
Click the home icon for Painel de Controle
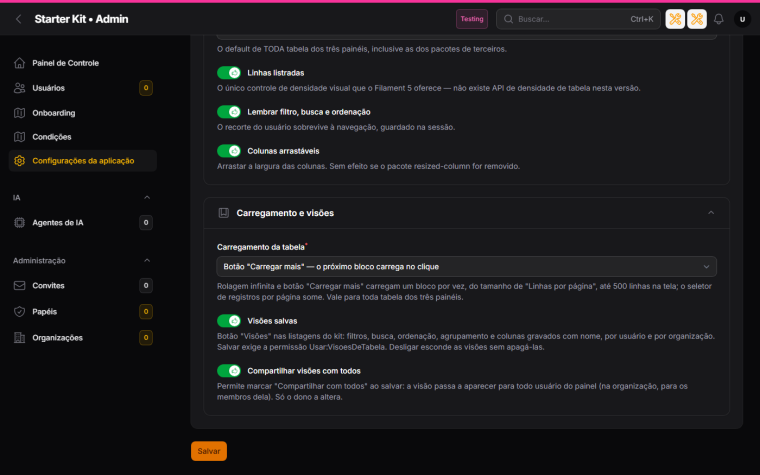(19, 63)
